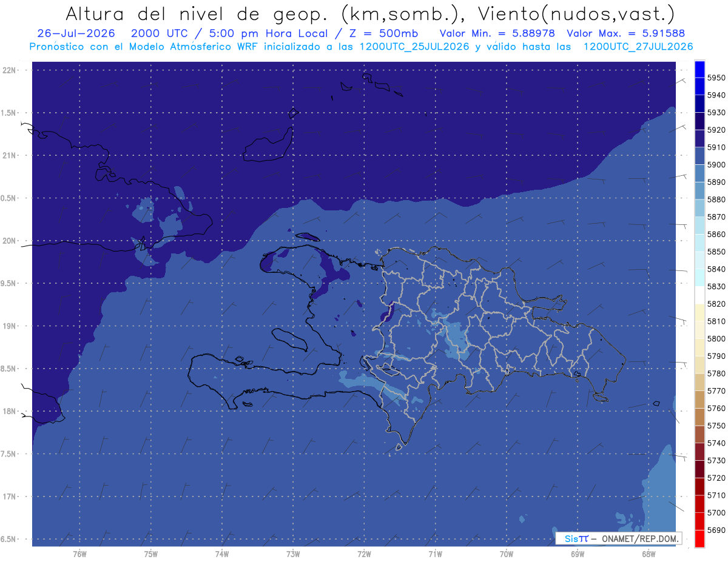Click the '21N' latitude label

(10, 156)
